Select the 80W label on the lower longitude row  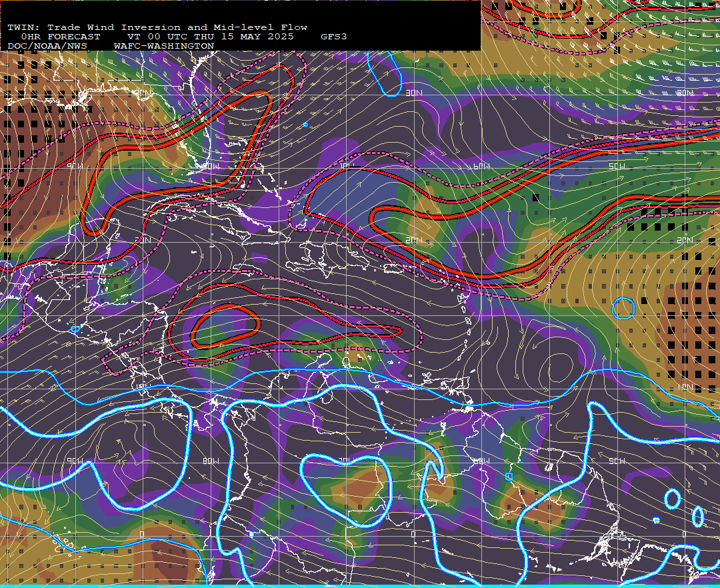(211, 461)
